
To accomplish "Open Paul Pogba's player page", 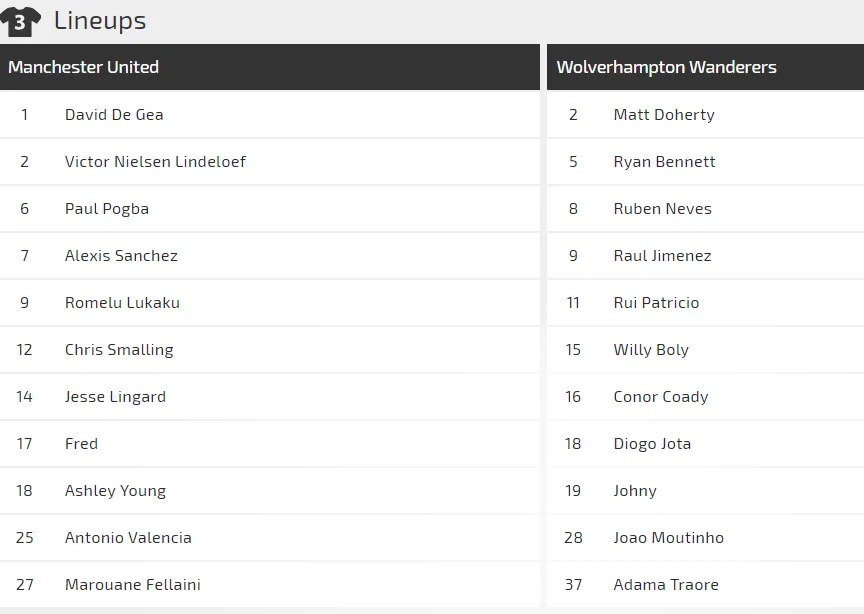I will 107,209.
